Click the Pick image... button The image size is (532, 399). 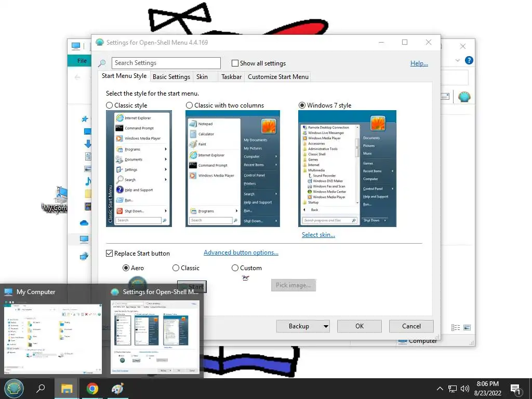pyautogui.click(x=293, y=285)
